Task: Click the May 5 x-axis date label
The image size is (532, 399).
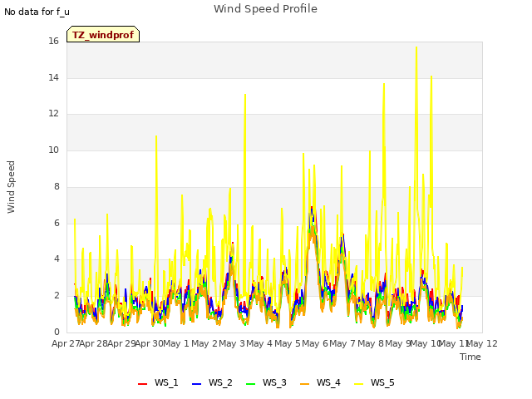Action: [288, 343]
